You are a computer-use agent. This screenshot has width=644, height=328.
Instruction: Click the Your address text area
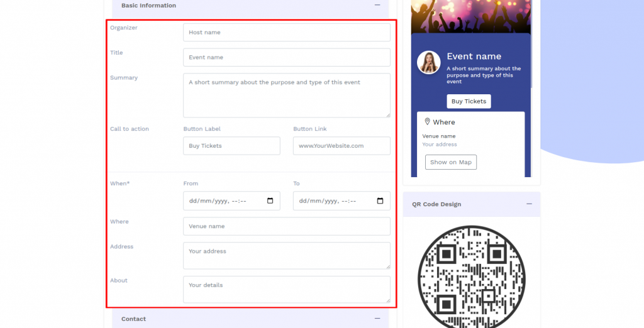(286, 256)
